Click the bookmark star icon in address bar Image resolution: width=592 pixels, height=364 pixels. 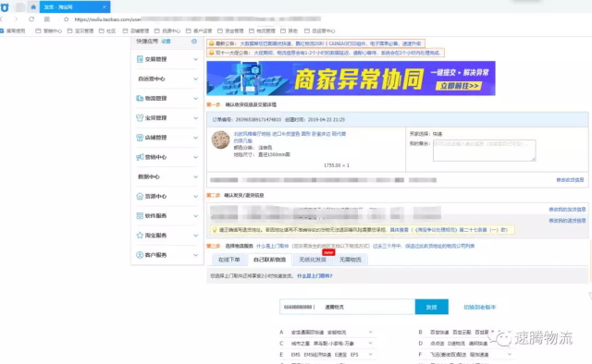coord(66,18)
